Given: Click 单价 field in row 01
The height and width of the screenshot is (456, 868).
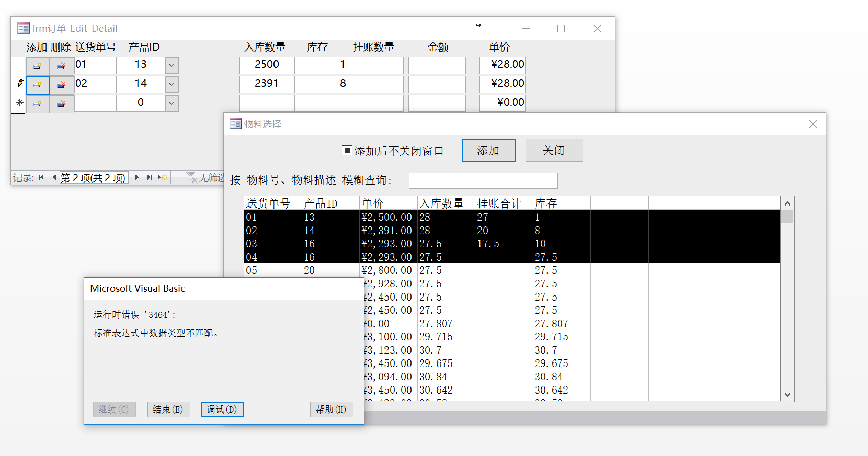Looking at the screenshot, I should pos(502,65).
